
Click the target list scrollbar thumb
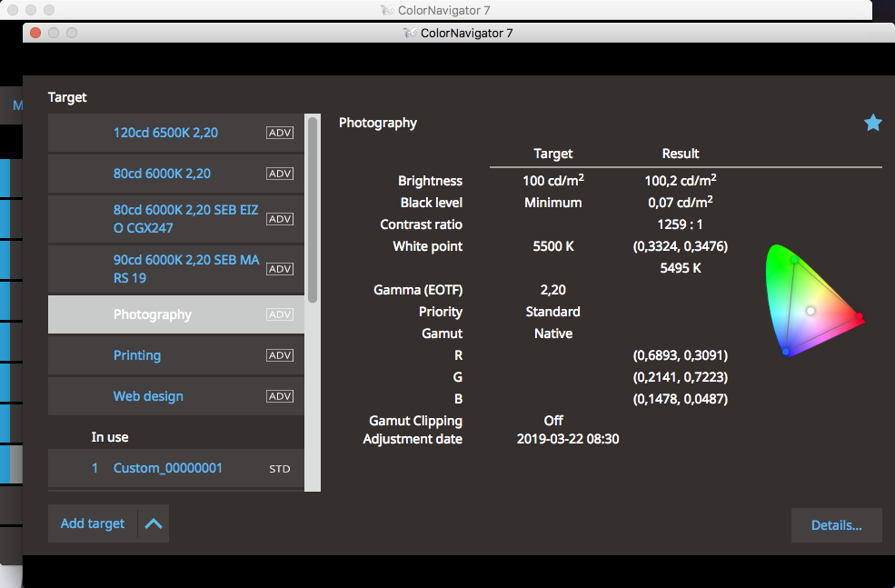pyautogui.click(x=313, y=210)
